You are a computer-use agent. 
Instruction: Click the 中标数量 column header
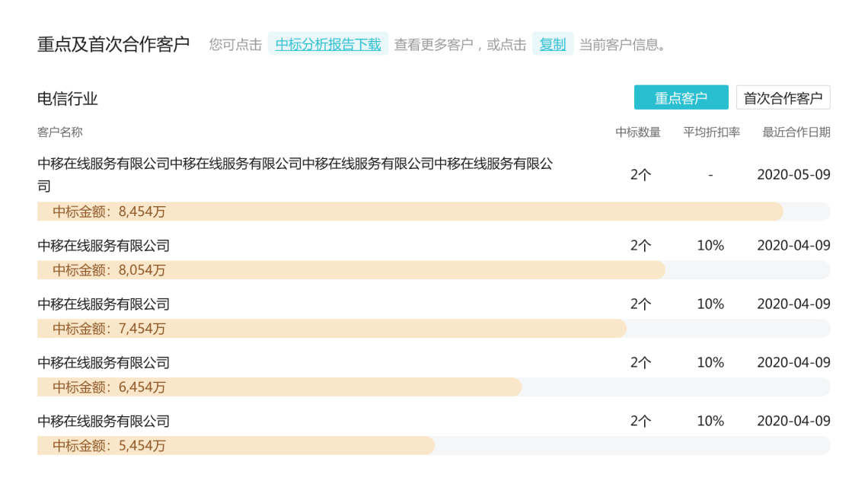pos(638,132)
